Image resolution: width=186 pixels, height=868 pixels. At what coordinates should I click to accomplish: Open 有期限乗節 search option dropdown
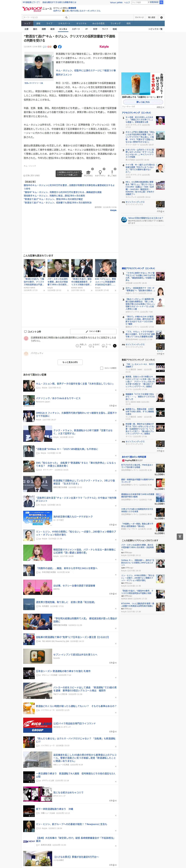coord(153,2)
